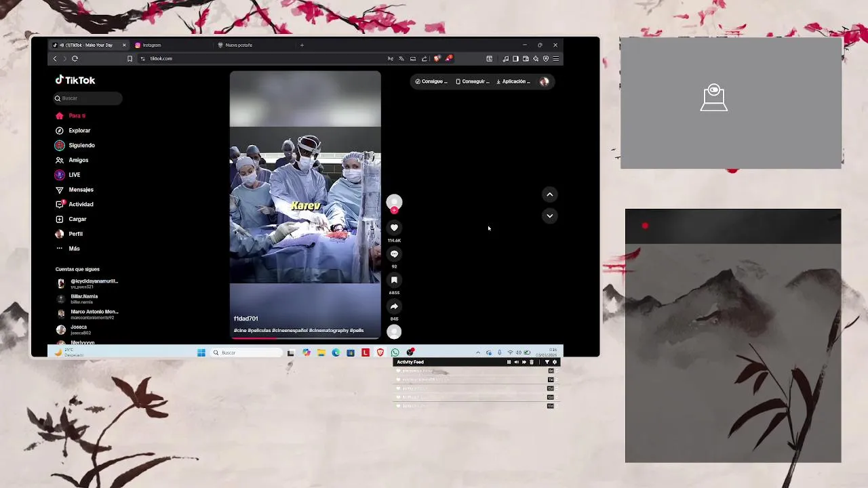Open the Leo AI sparkle icon

(536, 59)
